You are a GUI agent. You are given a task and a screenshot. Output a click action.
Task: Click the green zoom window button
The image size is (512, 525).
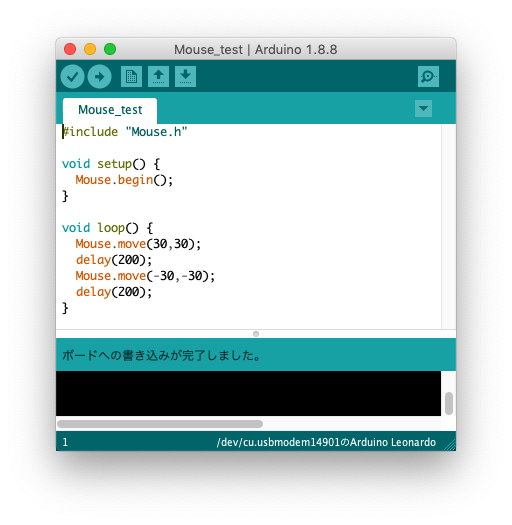point(110,49)
